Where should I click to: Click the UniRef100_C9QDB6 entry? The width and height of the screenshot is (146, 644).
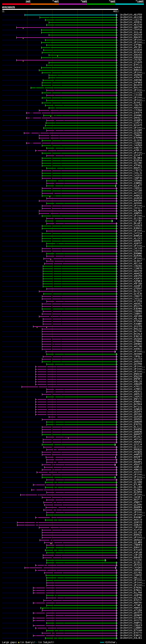131,311
